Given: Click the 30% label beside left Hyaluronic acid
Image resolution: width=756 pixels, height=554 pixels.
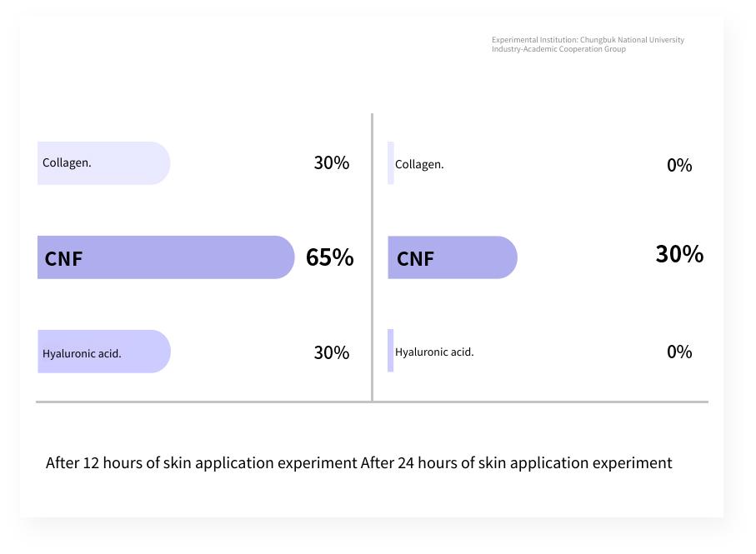Looking at the screenshot, I should (x=332, y=352).
